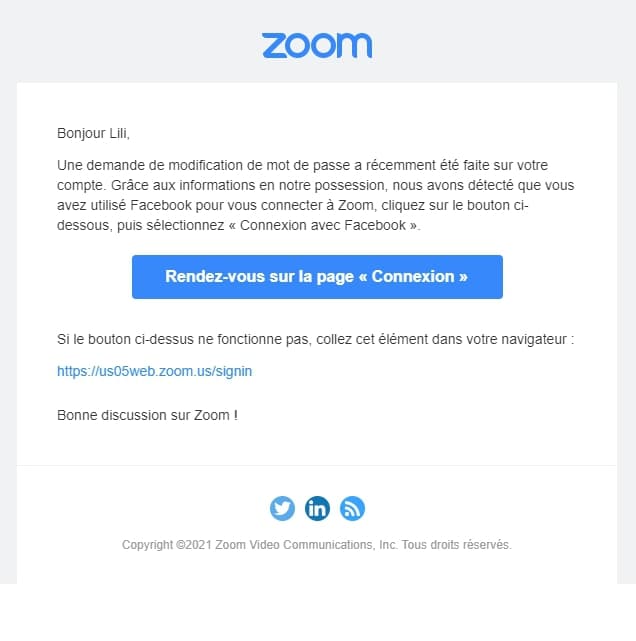Click "collez cet élément dans votre navigateur" text
The width and height of the screenshot is (636, 641).
[442, 339]
